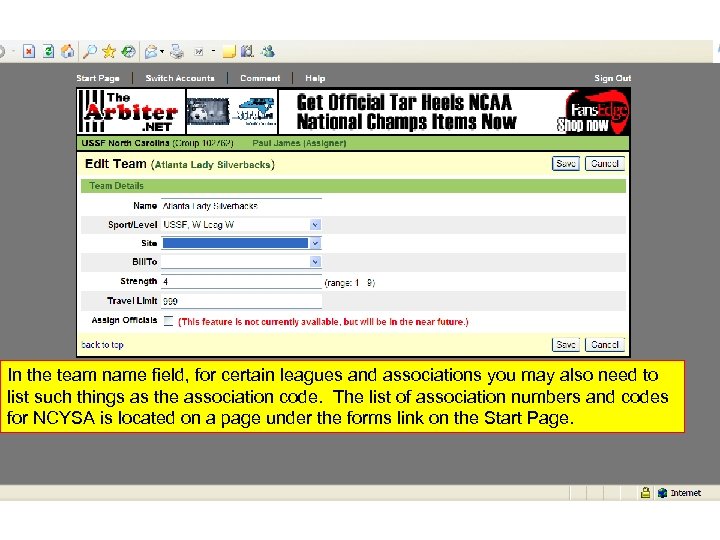This screenshot has width=720, height=540.
Task: Click the Edit with Word icon
Action: pos(198,52)
